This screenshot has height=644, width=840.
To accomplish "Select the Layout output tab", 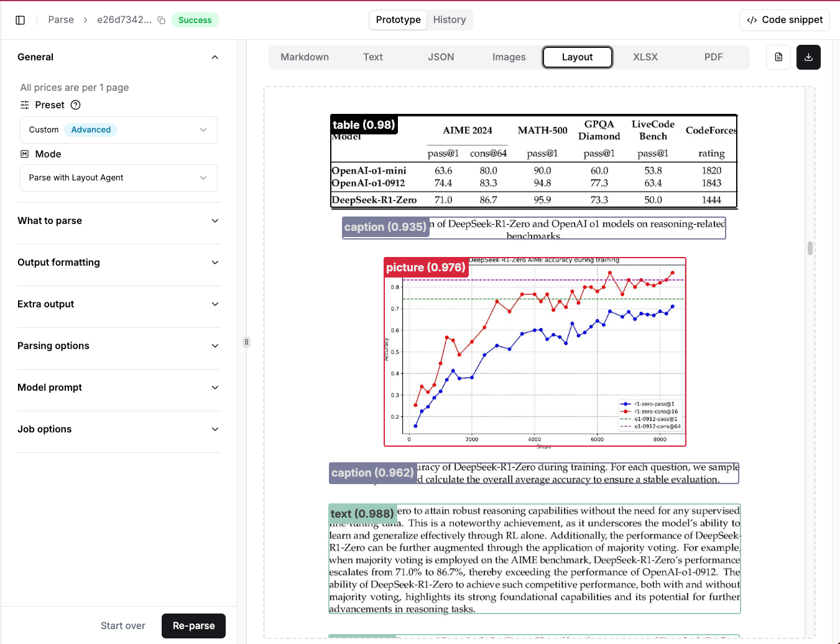I will click(x=578, y=57).
